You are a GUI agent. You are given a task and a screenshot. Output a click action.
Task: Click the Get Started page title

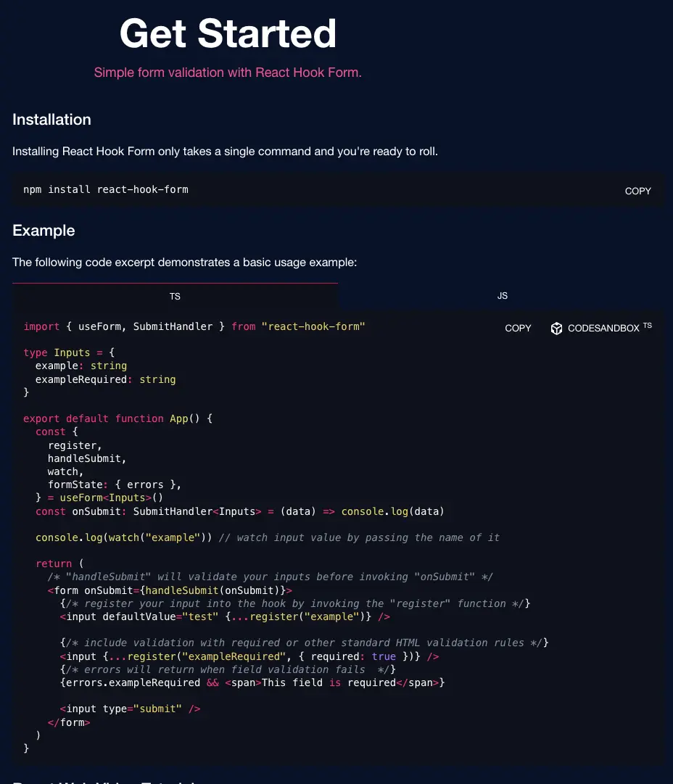[x=228, y=33]
